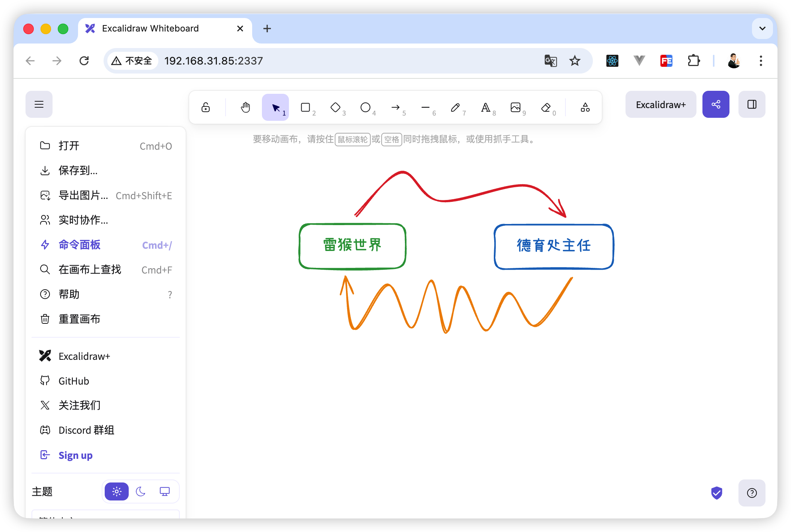Select the Rectangle shape tool
Viewport: 791px width, 532px height.
[305, 107]
